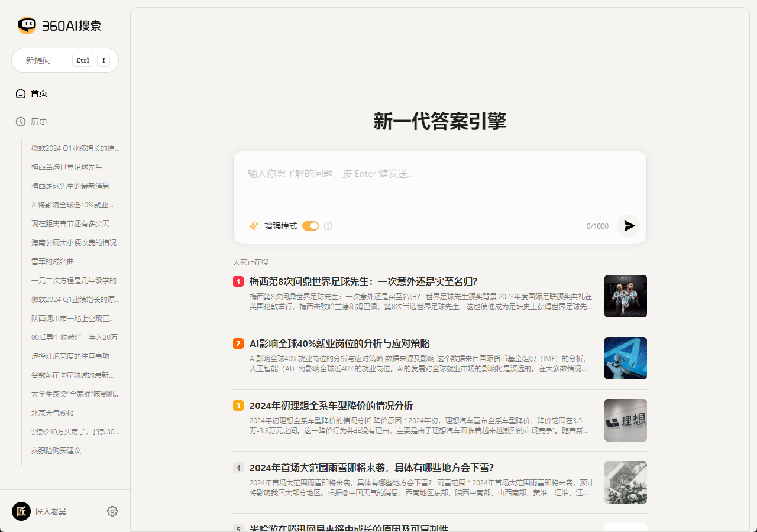The width and height of the screenshot is (757, 532).
Task: Click the 匠人老吴 user avatar
Action: 21,511
